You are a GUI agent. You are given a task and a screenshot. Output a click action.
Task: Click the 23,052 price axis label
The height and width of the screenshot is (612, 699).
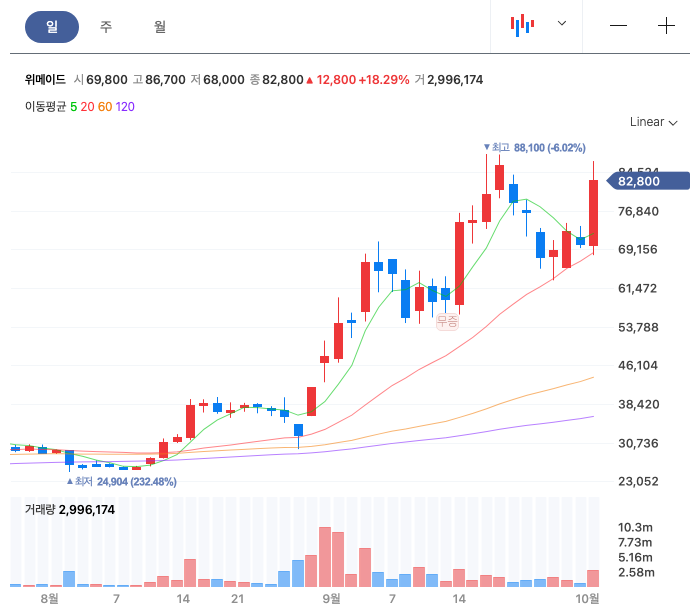(638, 481)
